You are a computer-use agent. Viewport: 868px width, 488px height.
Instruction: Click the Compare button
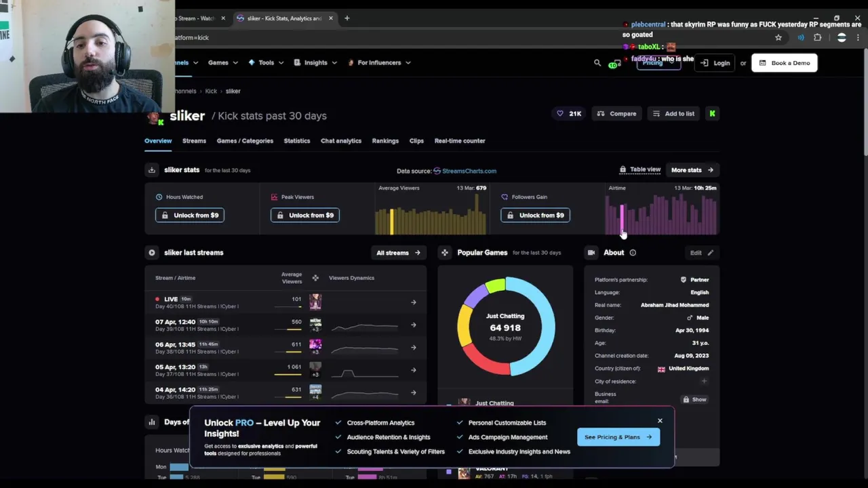[x=616, y=114]
